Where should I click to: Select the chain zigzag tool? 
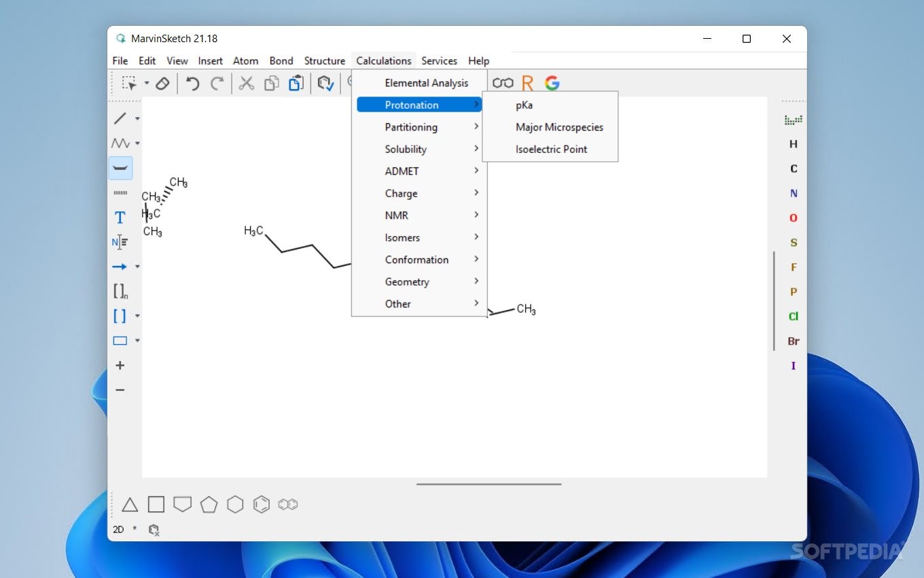tap(120, 143)
